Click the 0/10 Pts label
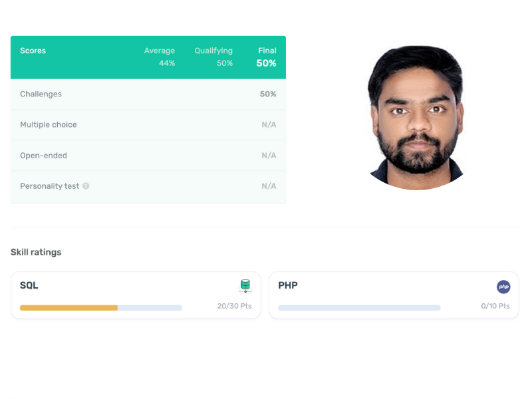 (x=495, y=306)
